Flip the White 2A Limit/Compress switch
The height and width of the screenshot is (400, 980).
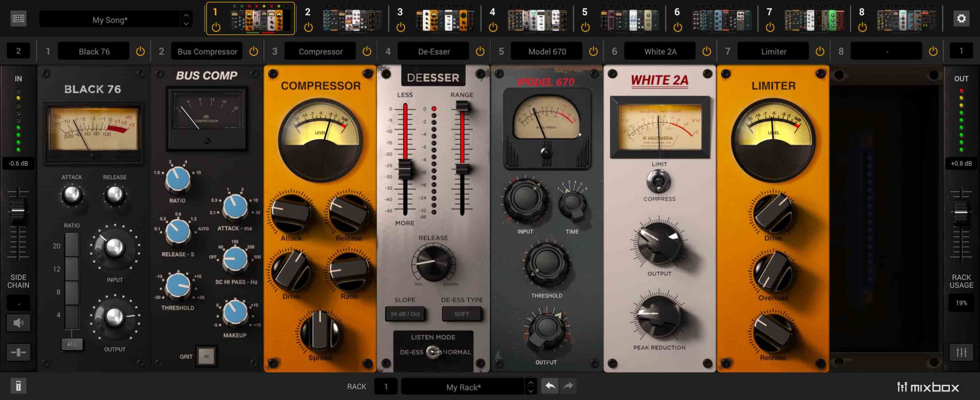(658, 181)
